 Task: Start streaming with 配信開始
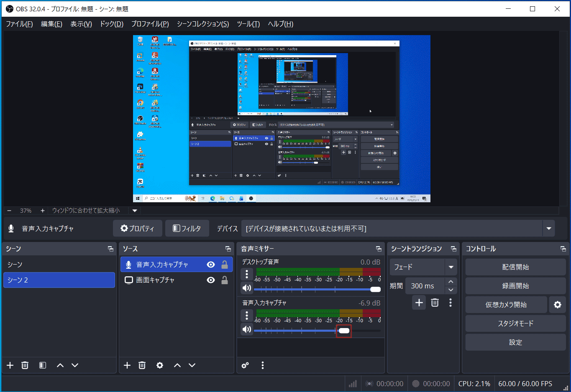click(x=515, y=267)
